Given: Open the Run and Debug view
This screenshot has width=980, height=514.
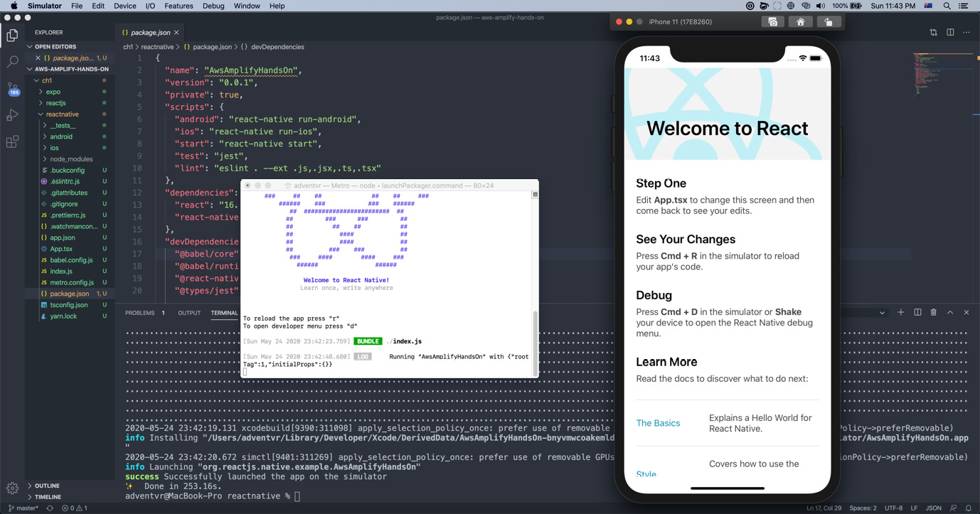Looking at the screenshot, I should pos(12,115).
